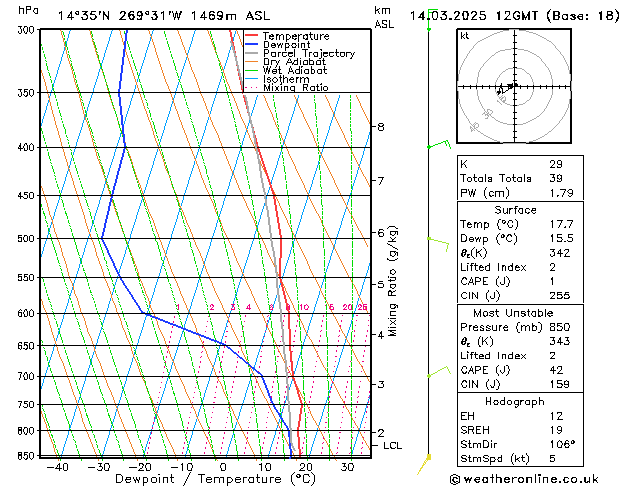
Task: Click the 7 km altitude label
Action: click(x=381, y=181)
